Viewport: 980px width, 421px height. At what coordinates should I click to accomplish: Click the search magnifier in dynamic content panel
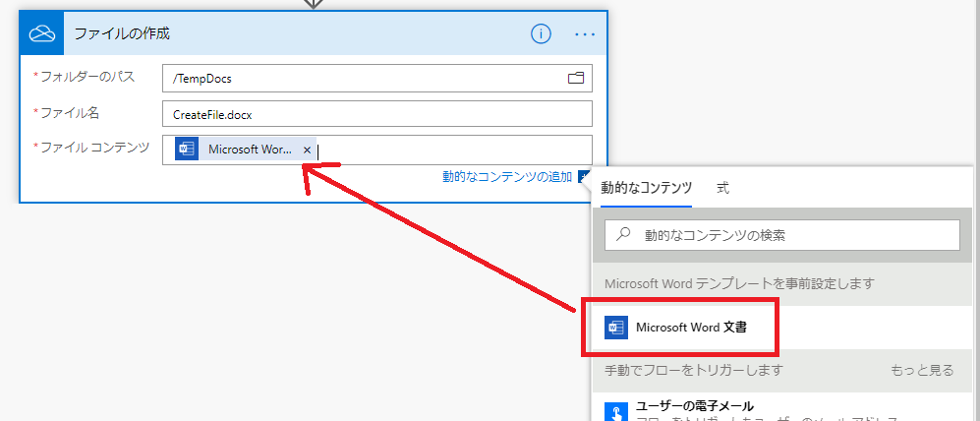click(623, 235)
